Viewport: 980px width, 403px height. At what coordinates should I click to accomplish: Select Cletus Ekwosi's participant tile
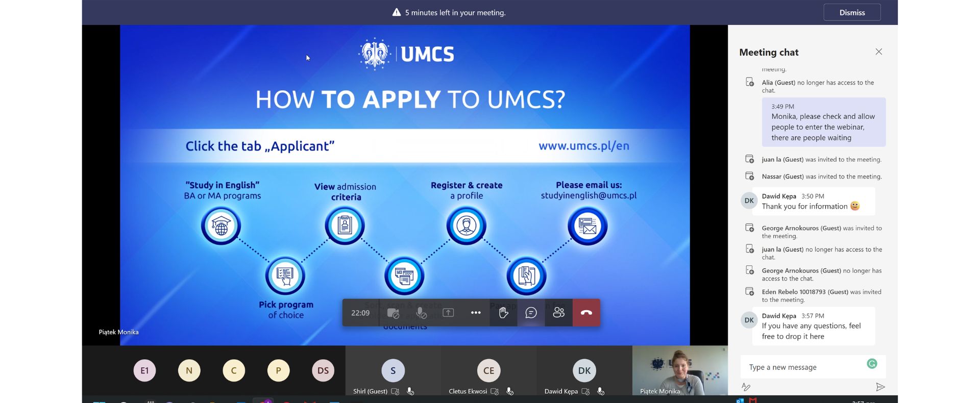click(x=488, y=371)
